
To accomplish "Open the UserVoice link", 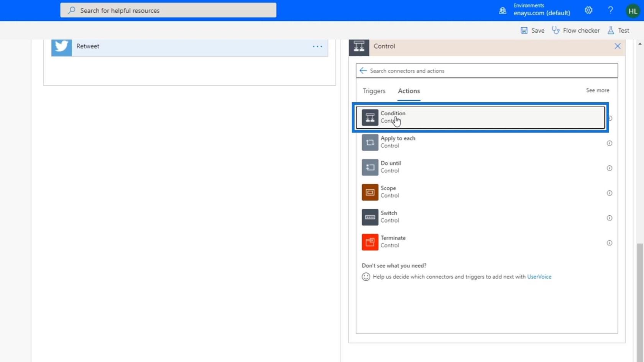I will (x=539, y=277).
